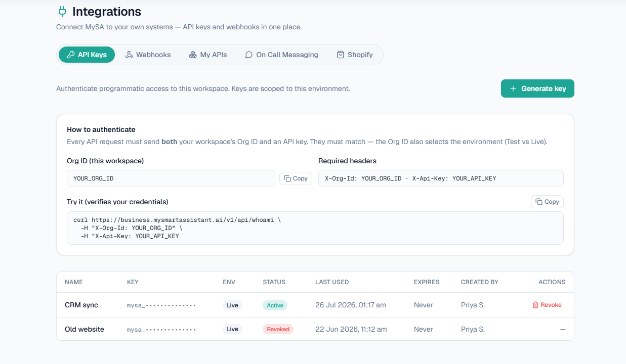The width and height of the screenshot is (626, 364).
Task: Click the CRM sync key name
Action: [x=81, y=305]
